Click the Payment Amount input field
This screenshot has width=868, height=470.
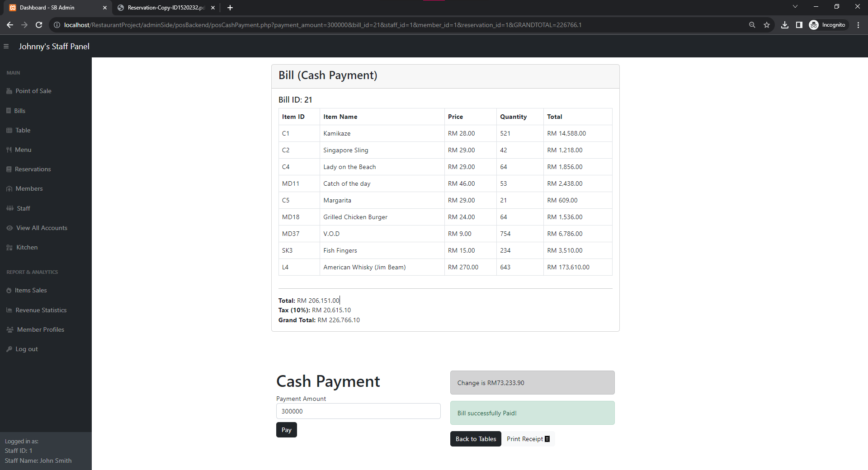tap(359, 411)
